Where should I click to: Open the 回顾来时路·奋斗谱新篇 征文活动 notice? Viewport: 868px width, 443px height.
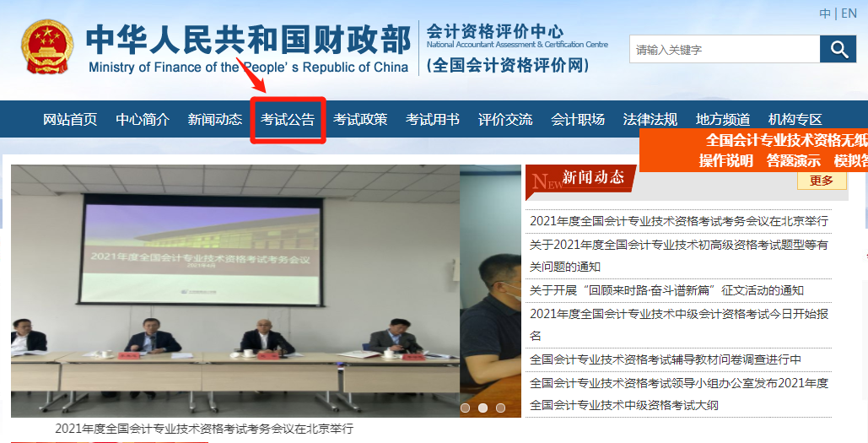(666, 290)
